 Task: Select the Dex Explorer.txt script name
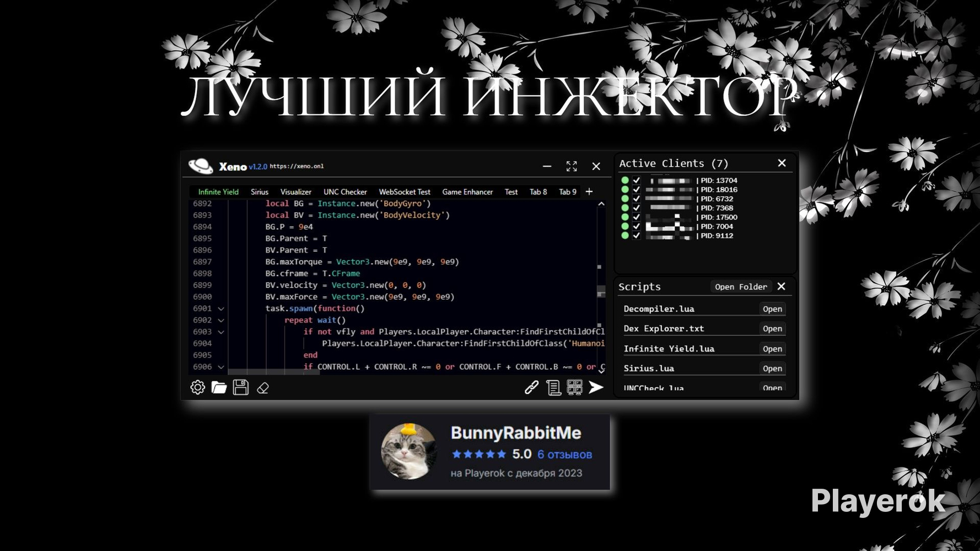tap(664, 328)
